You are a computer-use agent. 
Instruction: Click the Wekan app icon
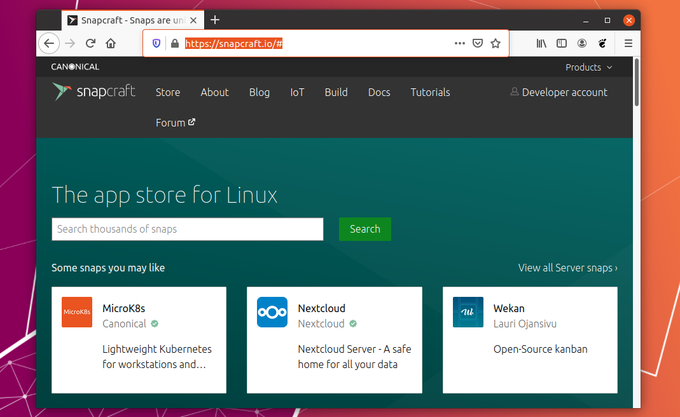(x=468, y=312)
